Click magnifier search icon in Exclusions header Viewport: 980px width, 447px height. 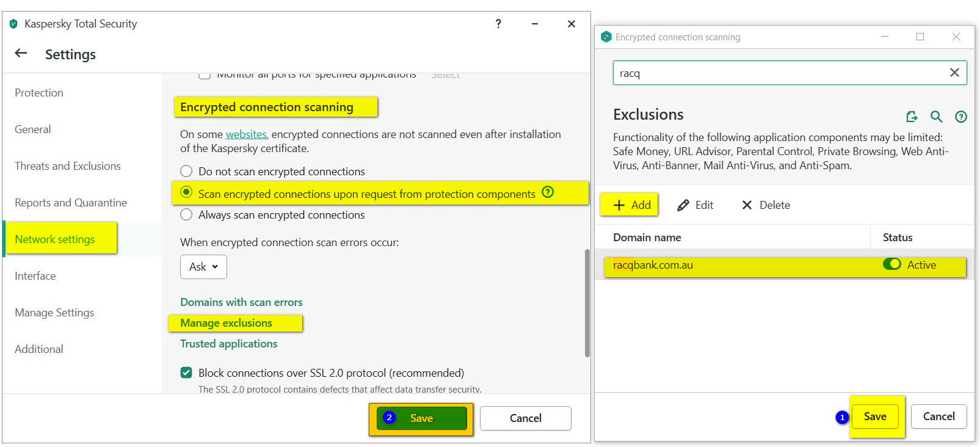tap(936, 116)
